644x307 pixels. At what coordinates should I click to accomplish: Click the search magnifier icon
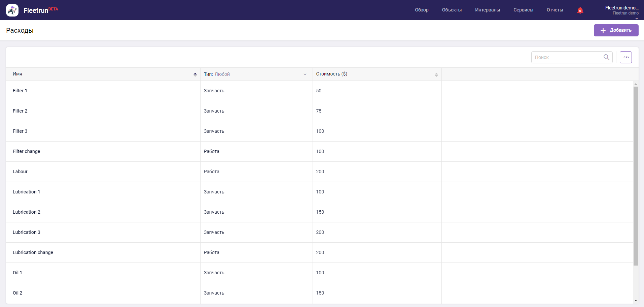click(606, 57)
